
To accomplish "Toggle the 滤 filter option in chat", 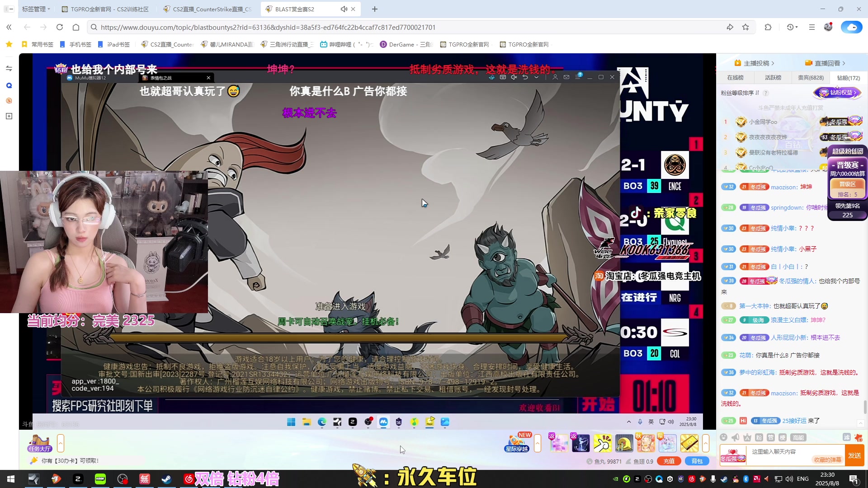I will 846,437.
